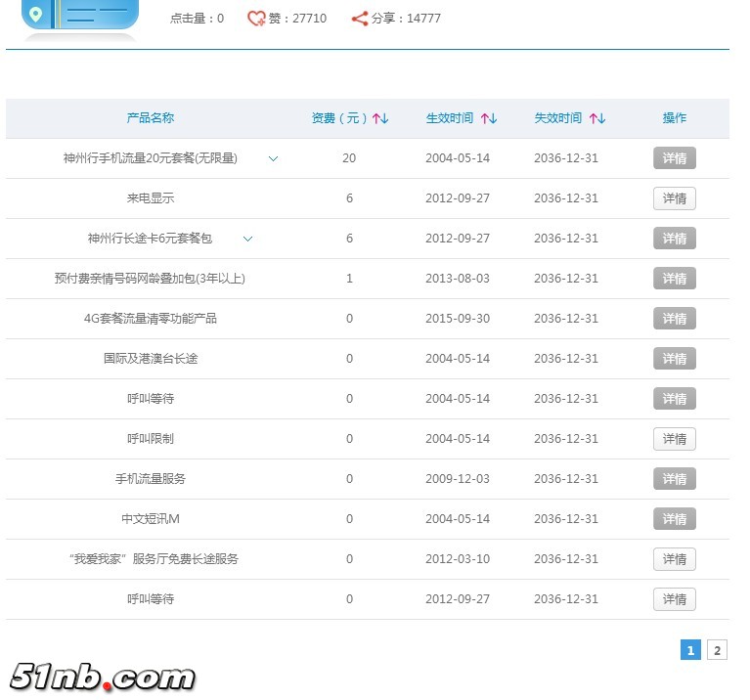
Task: Click the heart like icon
Action: pos(256,19)
